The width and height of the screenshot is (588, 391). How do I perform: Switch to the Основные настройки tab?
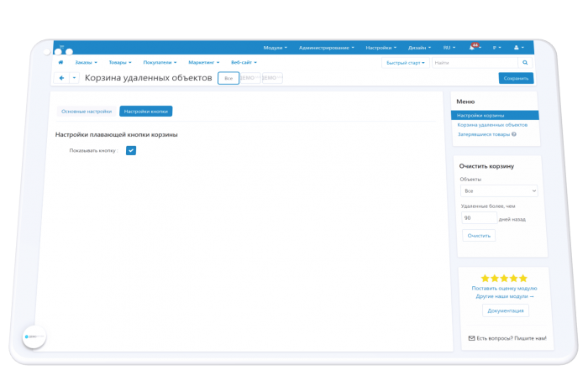87,112
